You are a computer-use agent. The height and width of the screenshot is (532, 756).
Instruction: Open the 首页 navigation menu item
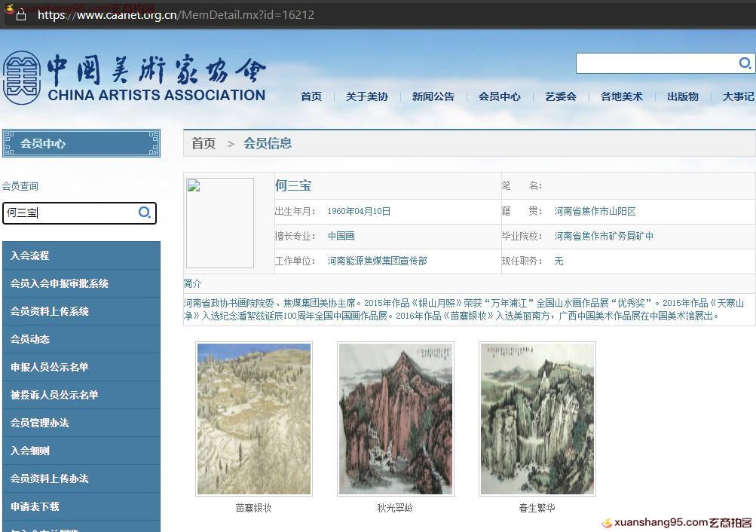point(311,96)
